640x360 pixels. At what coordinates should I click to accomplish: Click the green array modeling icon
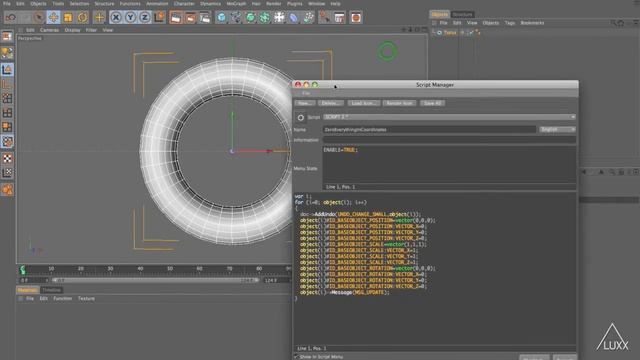[264, 18]
